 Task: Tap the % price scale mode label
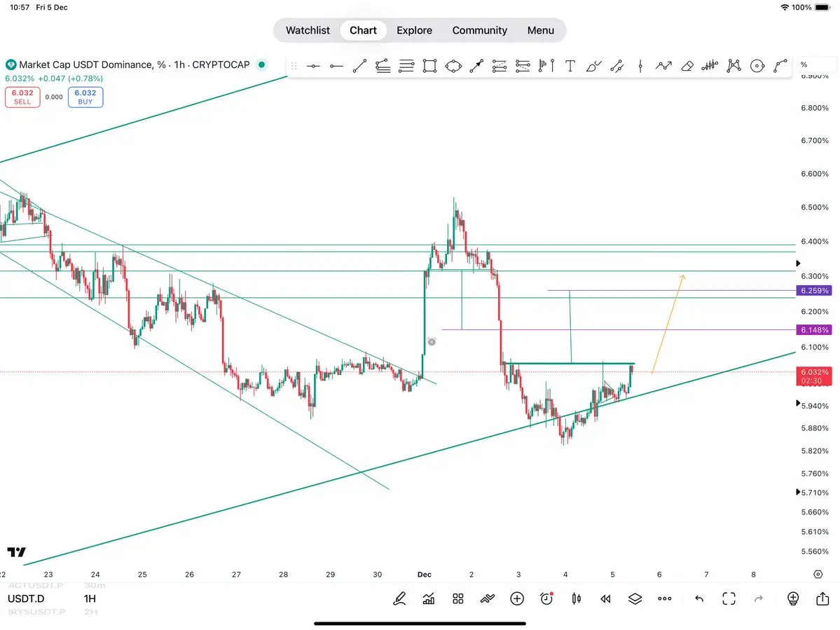(x=804, y=64)
